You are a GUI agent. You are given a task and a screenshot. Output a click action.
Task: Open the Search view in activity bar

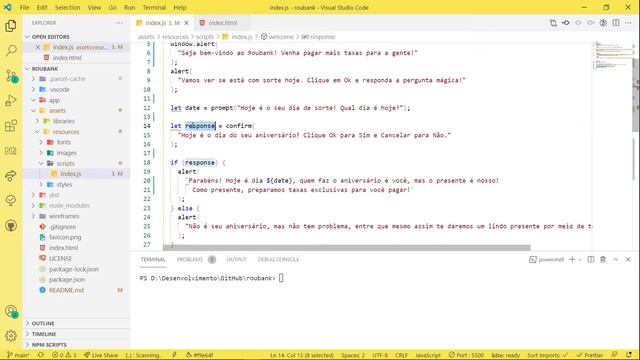(x=11, y=50)
